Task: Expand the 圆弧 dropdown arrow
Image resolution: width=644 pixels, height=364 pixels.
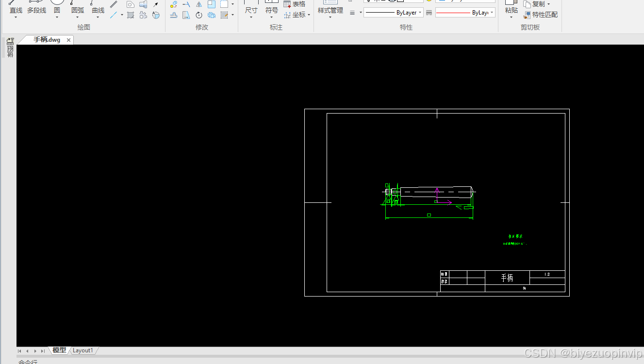Action: (77, 17)
